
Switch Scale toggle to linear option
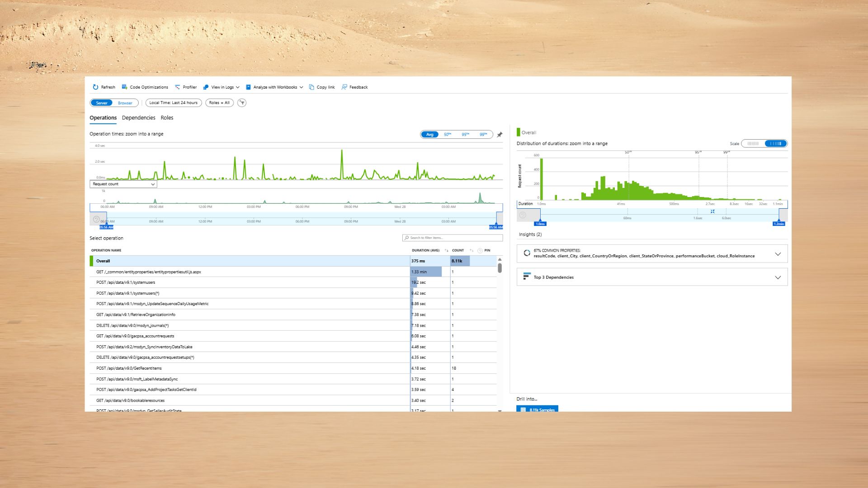[753, 144]
